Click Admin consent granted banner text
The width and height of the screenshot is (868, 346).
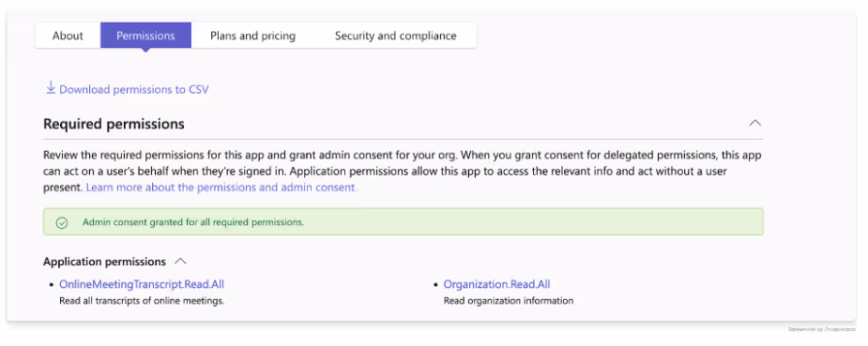(x=193, y=222)
